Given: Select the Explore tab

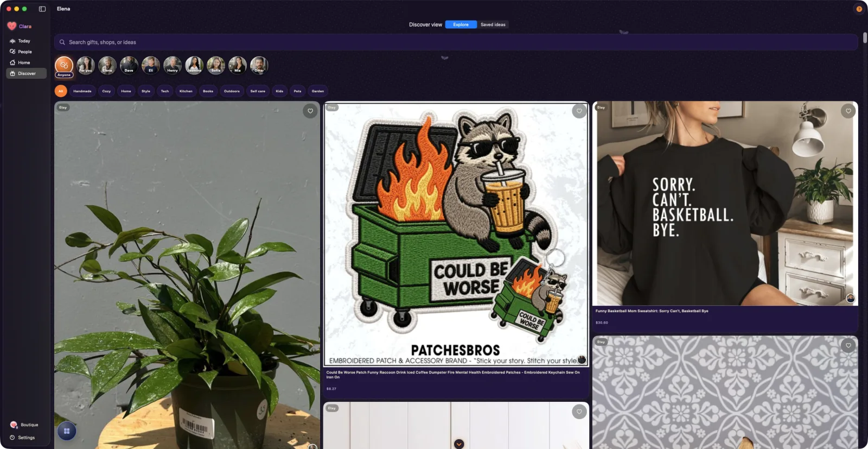Looking at the screenshot, I should pyautogui.click(x=461, y=24).
